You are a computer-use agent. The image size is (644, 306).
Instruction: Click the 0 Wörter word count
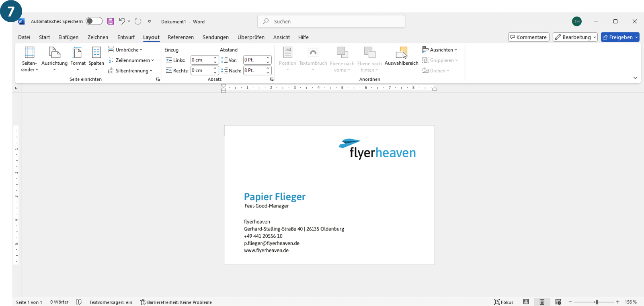(59, 302)
